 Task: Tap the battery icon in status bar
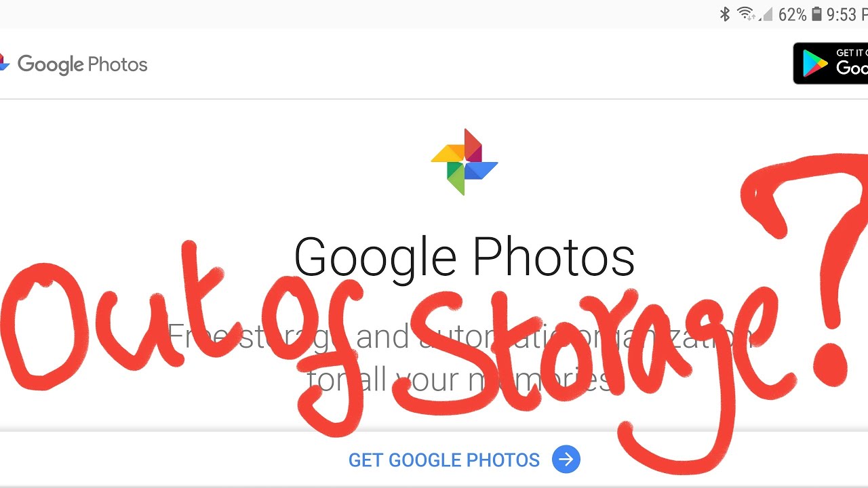pyautogui.click(x=817, y=14)
